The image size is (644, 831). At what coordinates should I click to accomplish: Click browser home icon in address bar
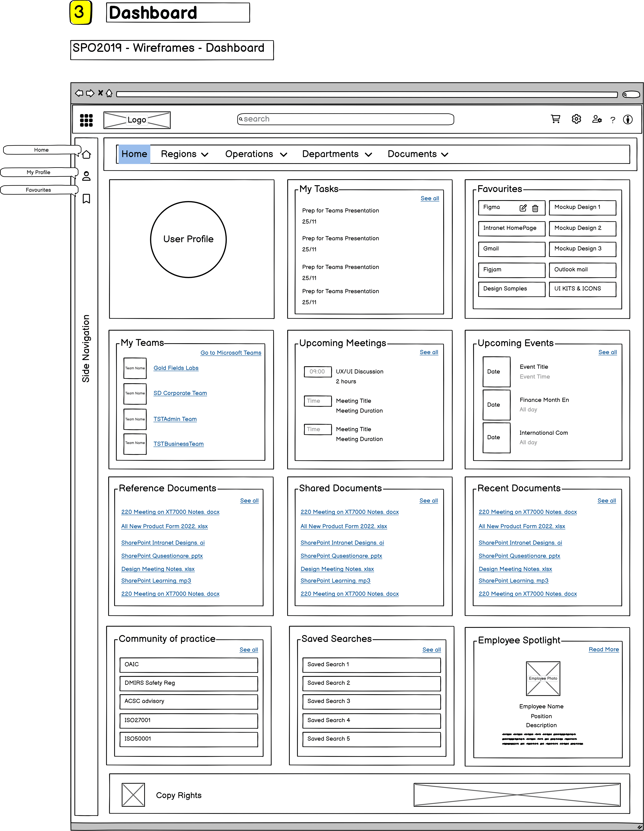coord(109,93)
